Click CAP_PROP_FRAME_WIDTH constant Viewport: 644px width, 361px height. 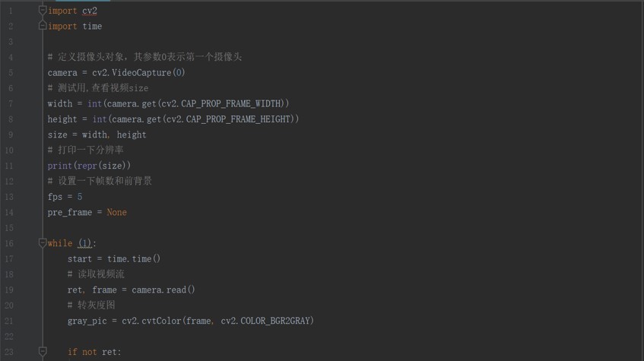(231, 103)
